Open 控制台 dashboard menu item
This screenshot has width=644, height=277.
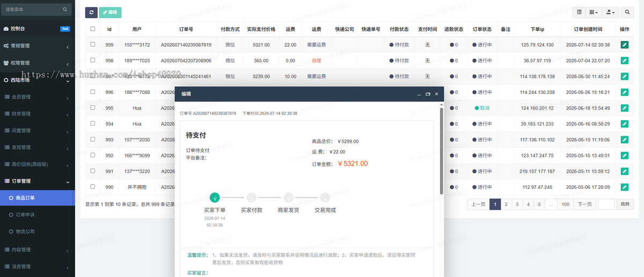[38, 28]
